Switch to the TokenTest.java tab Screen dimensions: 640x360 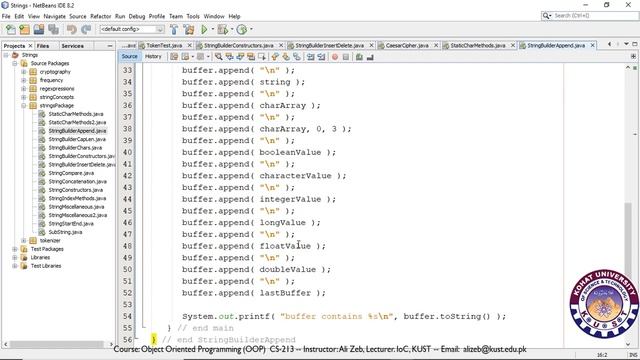click(x=164, y=45)
